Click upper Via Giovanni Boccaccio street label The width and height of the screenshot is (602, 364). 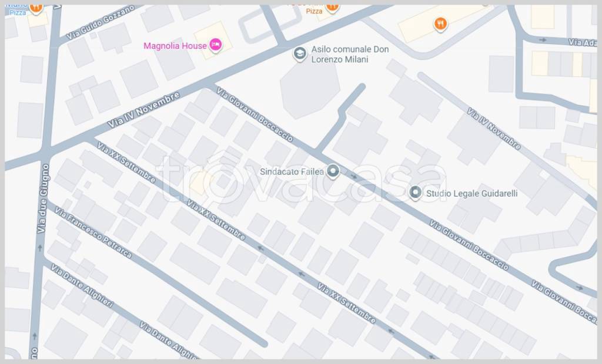(x=255, y=114)
